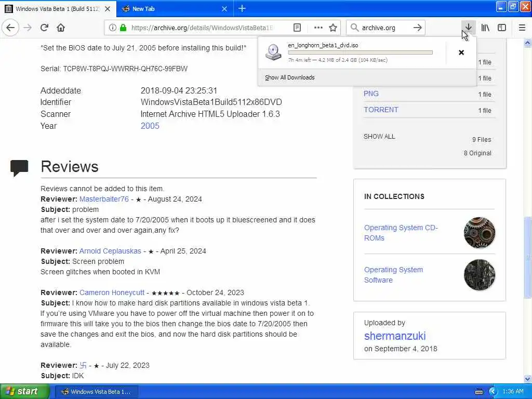Click the Reviews speech bubble icon
532x399 pixels.
(x=19, y=168)
